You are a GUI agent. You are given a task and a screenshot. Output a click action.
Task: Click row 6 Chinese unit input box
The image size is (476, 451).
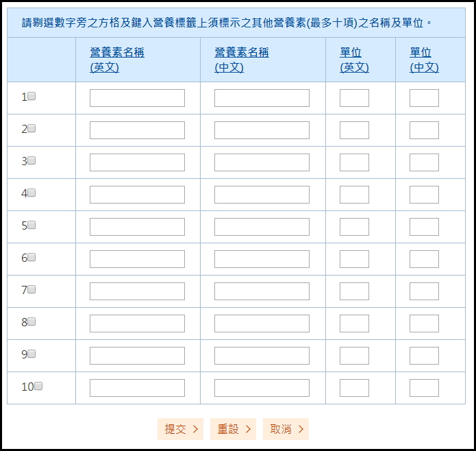click(424, 259)
